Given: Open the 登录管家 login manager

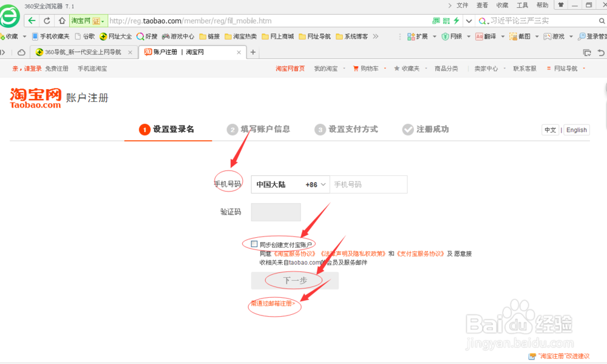Looking at the screenshot, I should click(x=592, y=36).
